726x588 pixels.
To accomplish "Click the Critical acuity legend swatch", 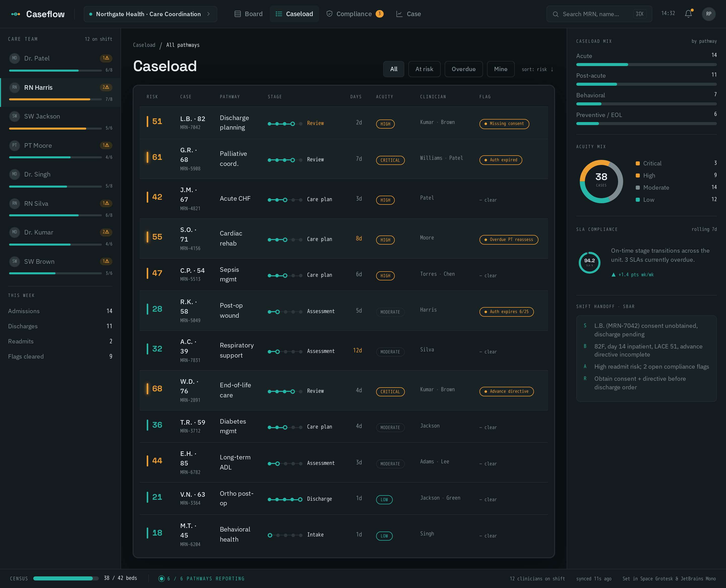I will coord(638,164).
